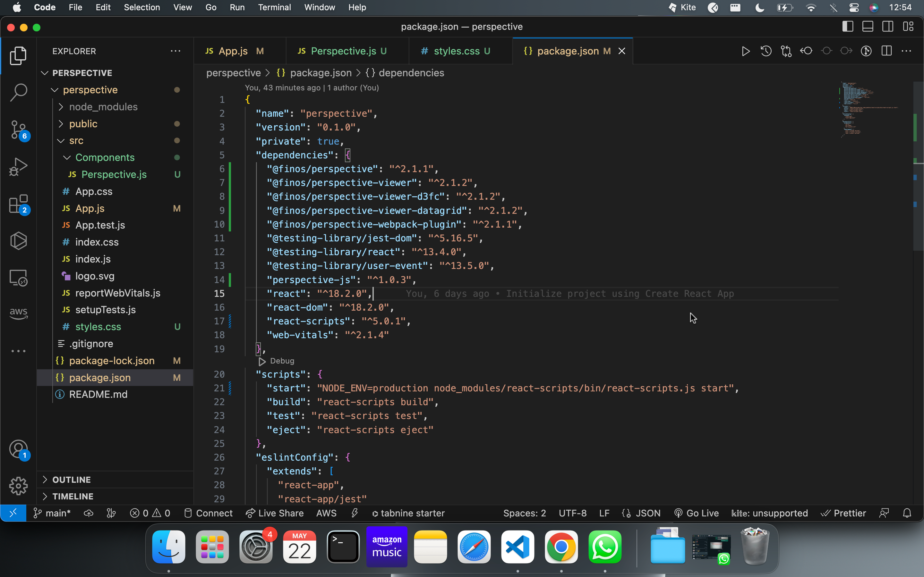Open the Extensions view
Image resolution: width=924 pixels, height=577 pixels.
[x=18, y=204]
